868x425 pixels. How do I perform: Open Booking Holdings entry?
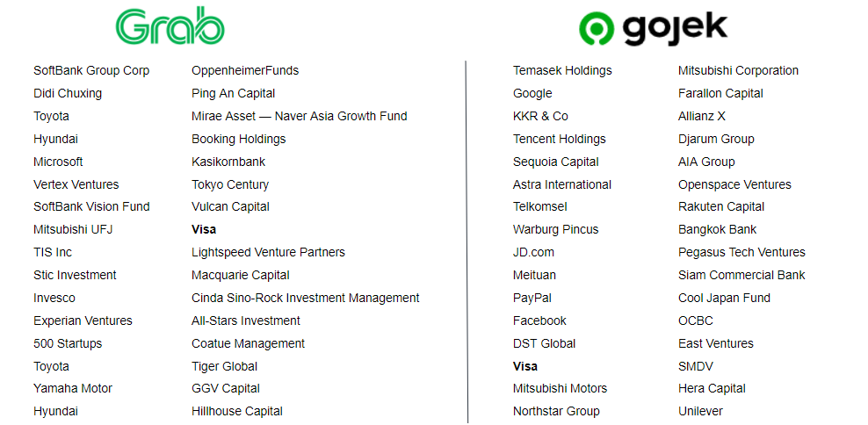pos(239,139)
